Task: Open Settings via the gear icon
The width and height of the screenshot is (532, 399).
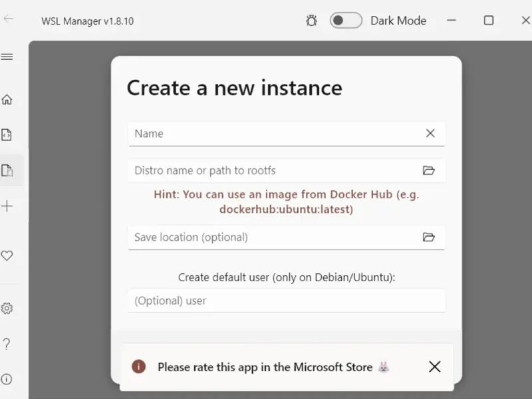Action: click(7, 309)
